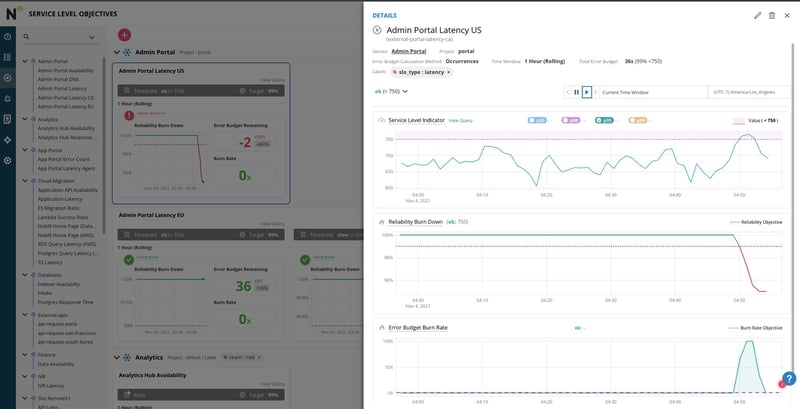
Task: Click the help question mark button
Action: click(x=789, y=379)
